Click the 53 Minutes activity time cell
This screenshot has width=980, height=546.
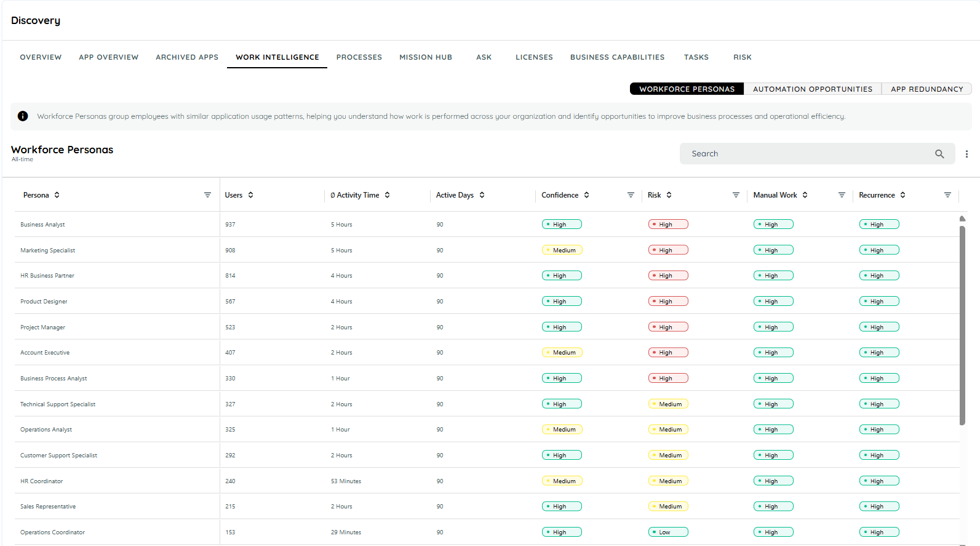346,481
